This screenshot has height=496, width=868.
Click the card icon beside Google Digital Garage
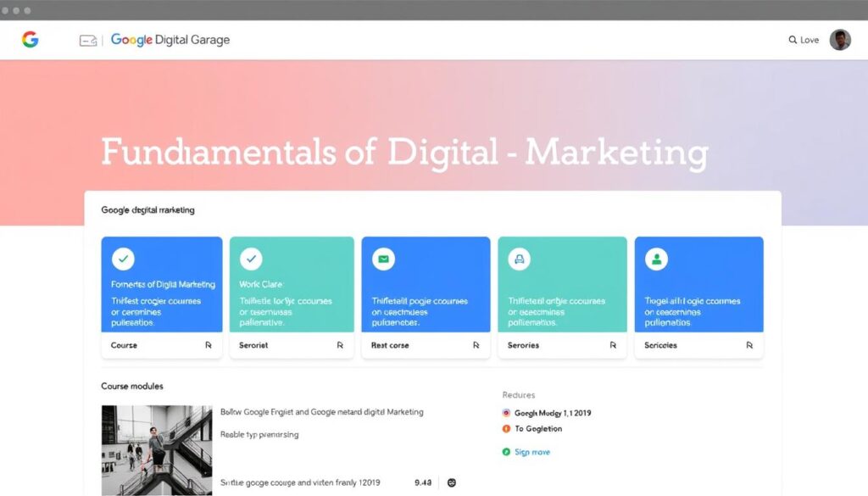(88, 41)
